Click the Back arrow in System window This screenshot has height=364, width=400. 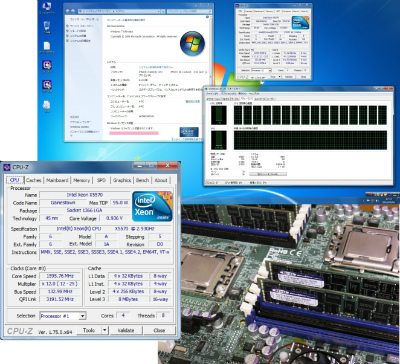tap(68, 12)
